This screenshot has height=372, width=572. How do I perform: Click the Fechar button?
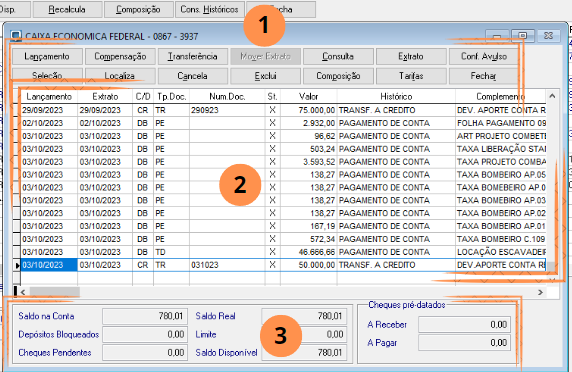pyautogui.click(x=484, y=76)
